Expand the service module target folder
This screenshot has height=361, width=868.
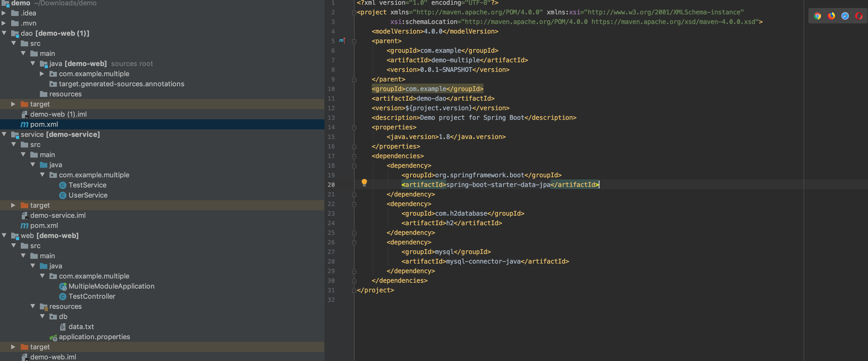pos(13,205)
